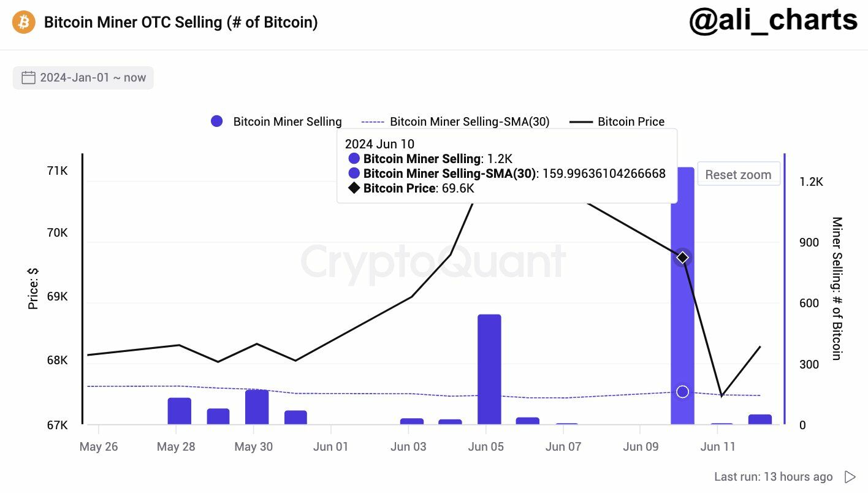This screenshot has width=868, height=493.
Task: Click the black diamond price marker
Action: pos(682,258)
